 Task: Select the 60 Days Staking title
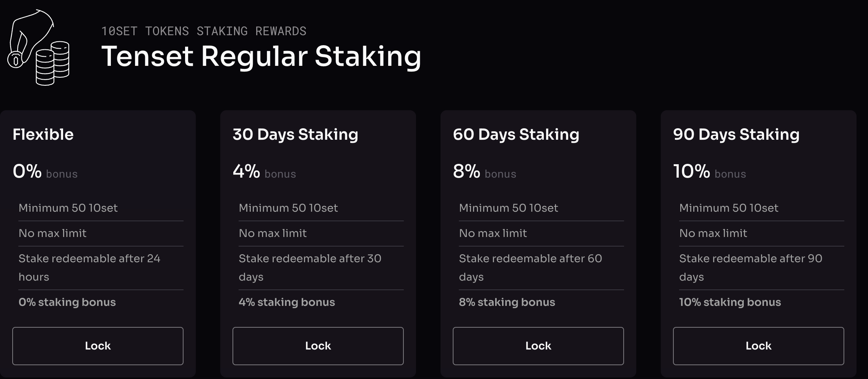click(x=516, y=135)
